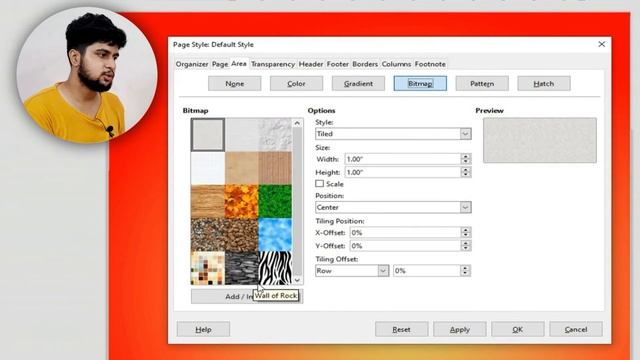Click the Add / Import button

point(247,296)
